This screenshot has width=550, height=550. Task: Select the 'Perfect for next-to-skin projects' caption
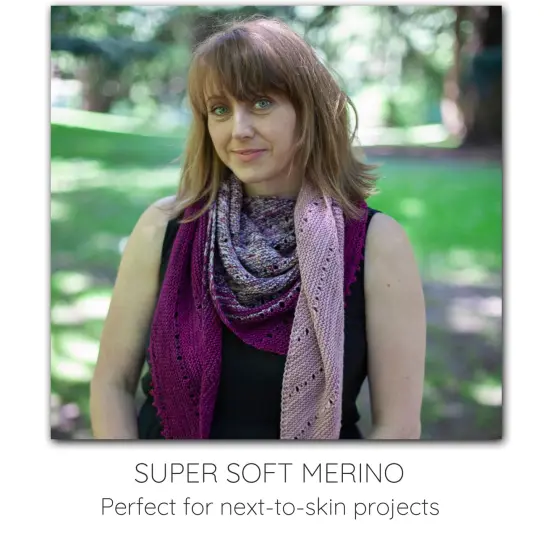point(270,508)
